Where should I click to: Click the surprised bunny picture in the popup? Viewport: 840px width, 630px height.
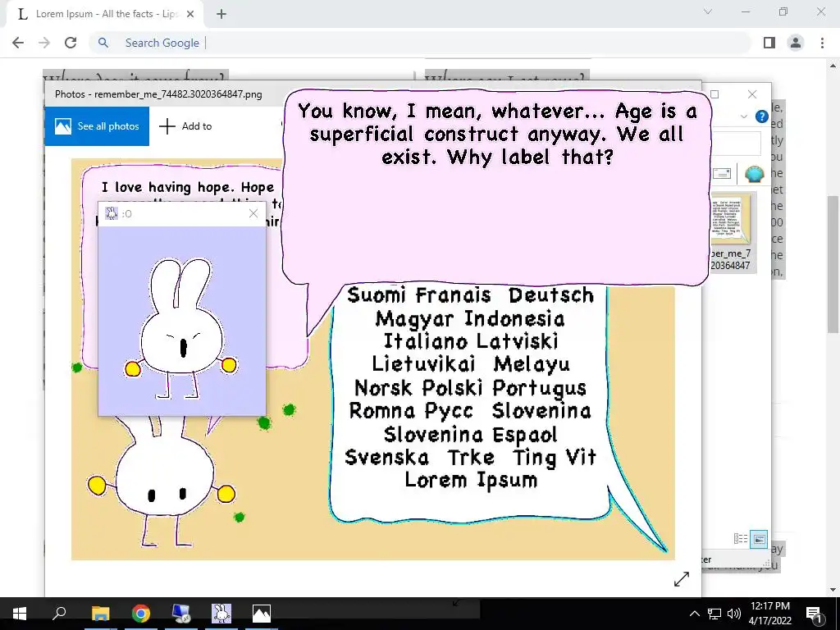pyautogui.click(x=181, y=328)
